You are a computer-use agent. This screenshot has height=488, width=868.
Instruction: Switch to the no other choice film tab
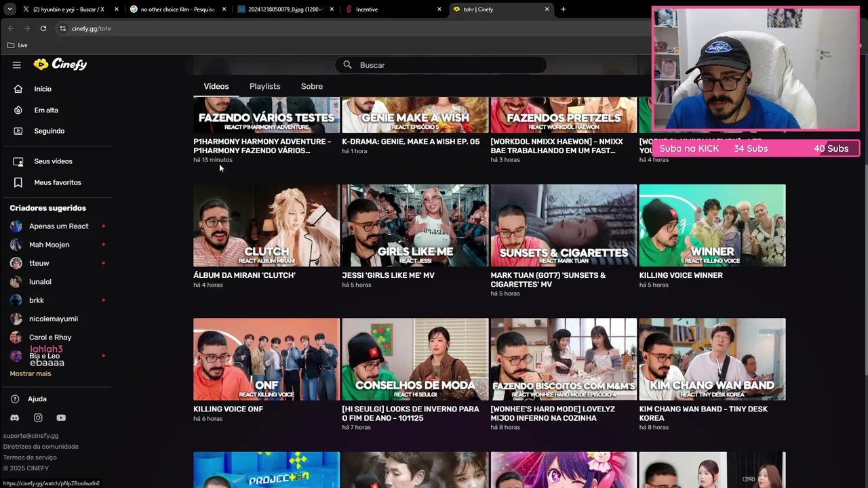[178, 9]
